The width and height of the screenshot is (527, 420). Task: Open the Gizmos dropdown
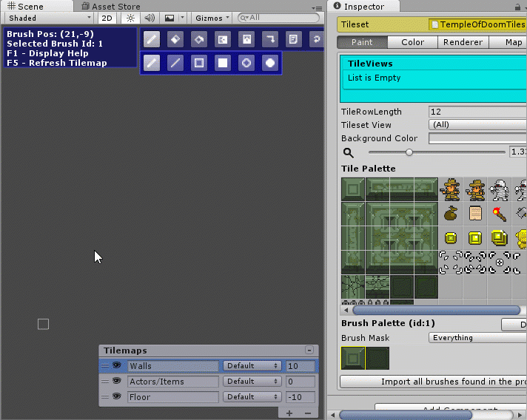point(212,18)
